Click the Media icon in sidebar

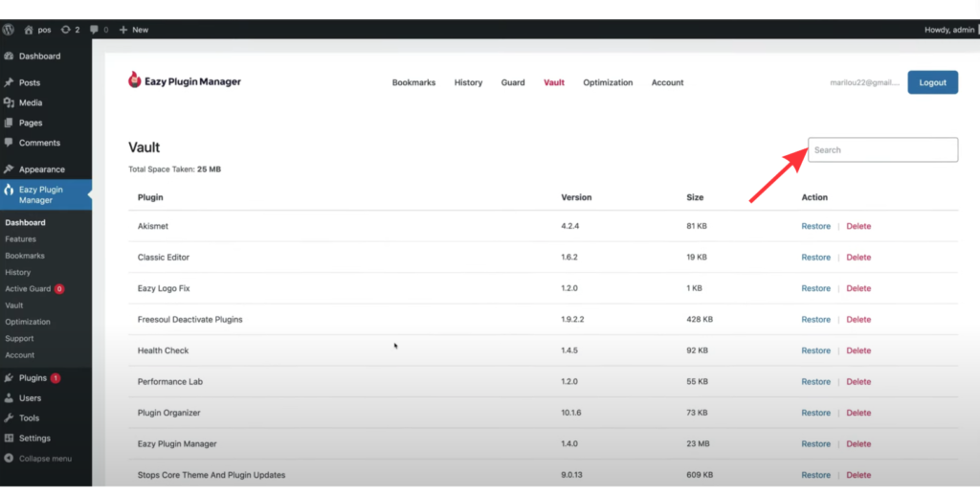click(x=9, y=102)
